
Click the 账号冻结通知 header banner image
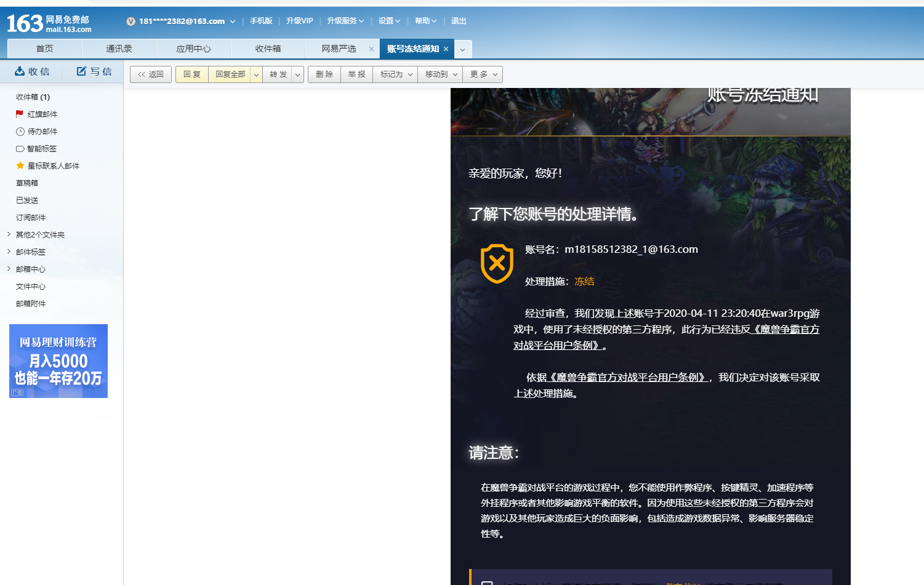click(x=651, y=111)
